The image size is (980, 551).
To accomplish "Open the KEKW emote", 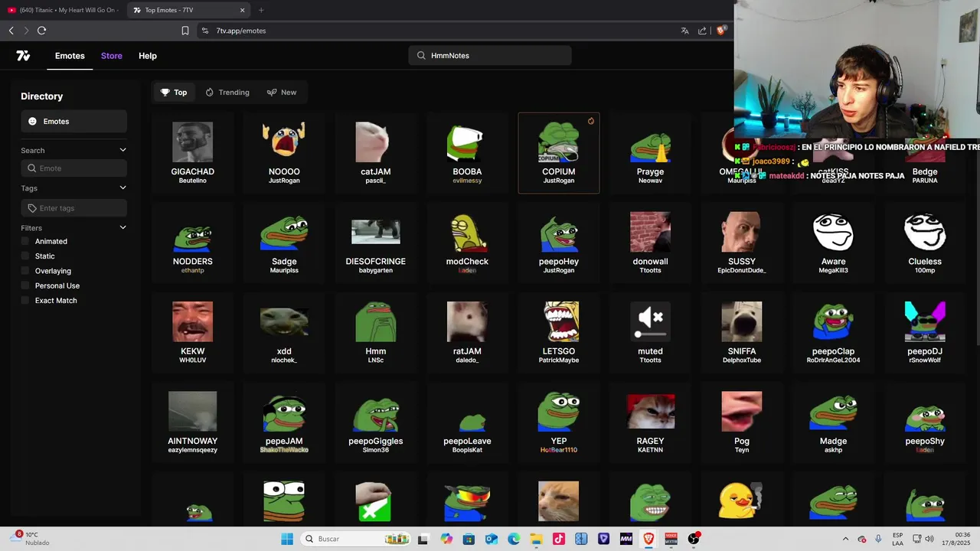I will point(192,333).
